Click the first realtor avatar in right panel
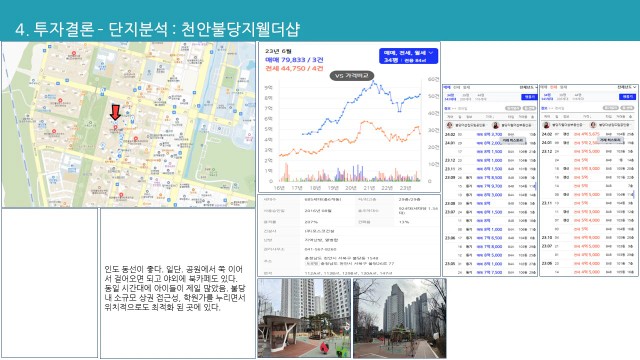 [x=547, y=125]
